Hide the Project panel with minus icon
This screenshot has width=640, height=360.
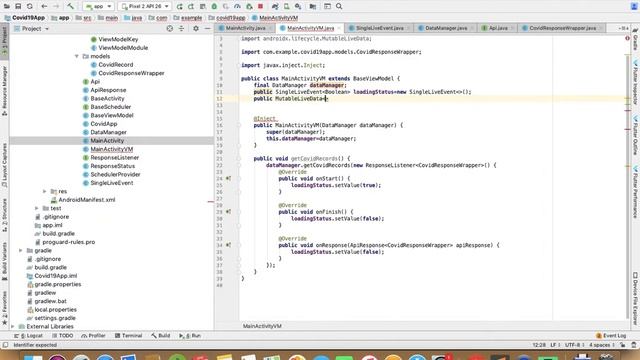tap(207, 29)
